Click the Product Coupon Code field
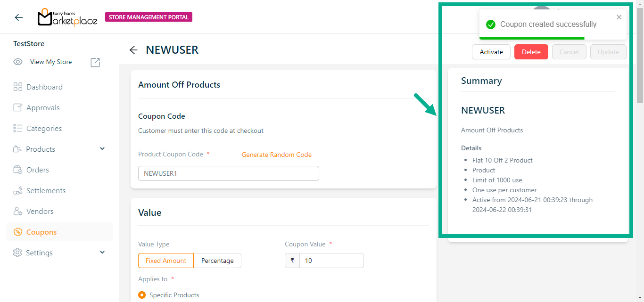644x302 pixels. coord(228,173)
